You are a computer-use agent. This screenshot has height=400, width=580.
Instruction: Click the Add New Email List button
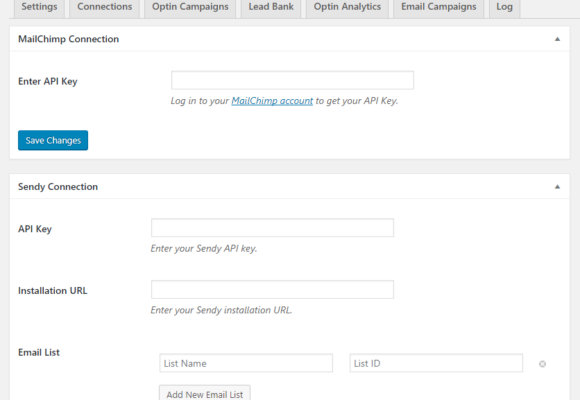(205, 393)
